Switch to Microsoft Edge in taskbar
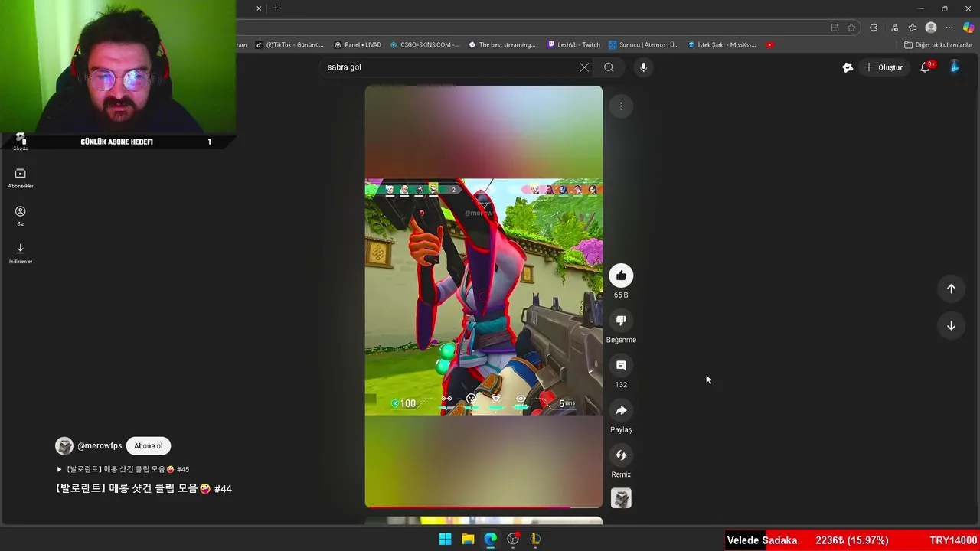This screenshot has width=980, height=551. coord(490,539)
